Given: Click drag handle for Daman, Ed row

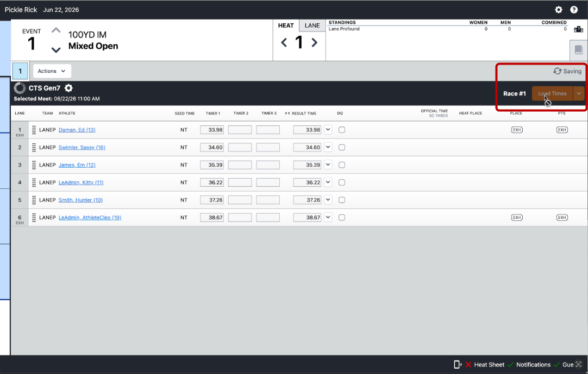Looking at the screenshot, I should pyautogui.click(x=34, y=130).
